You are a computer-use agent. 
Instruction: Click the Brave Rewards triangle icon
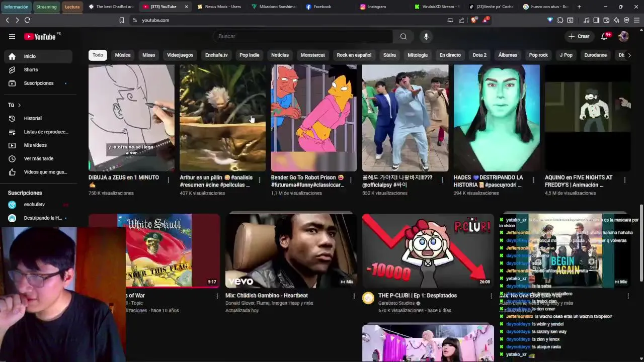point(485,20)
